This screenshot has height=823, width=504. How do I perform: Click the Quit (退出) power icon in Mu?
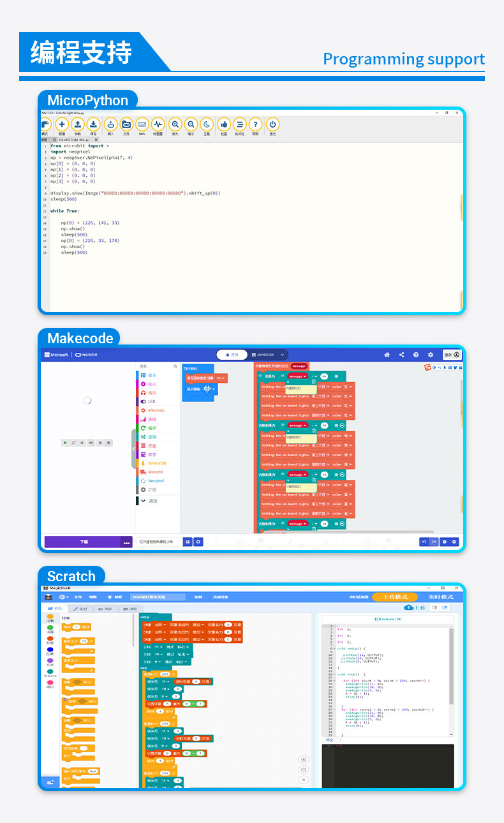[272, 126]
